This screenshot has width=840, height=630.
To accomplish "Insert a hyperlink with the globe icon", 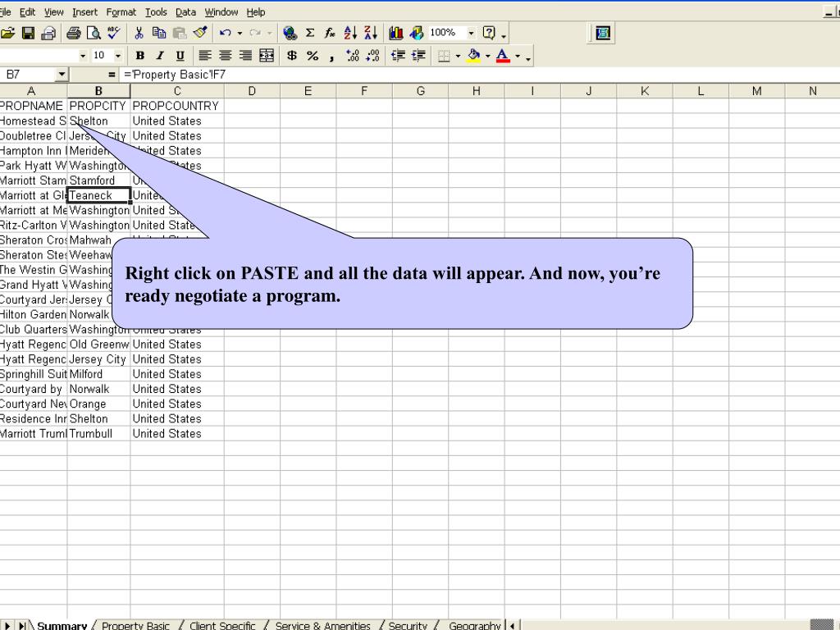I will tap(290, 33).
